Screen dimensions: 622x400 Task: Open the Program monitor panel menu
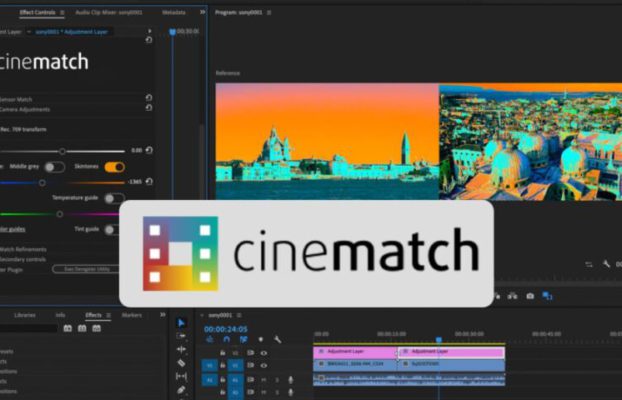click(x=269, y=13)
